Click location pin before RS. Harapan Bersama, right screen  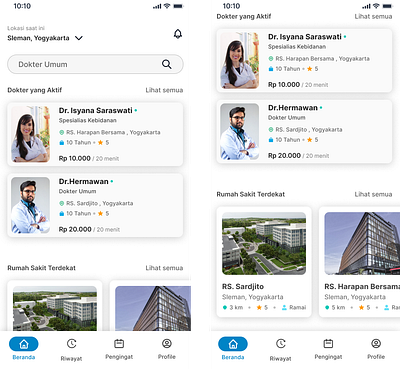coord(271,59)
